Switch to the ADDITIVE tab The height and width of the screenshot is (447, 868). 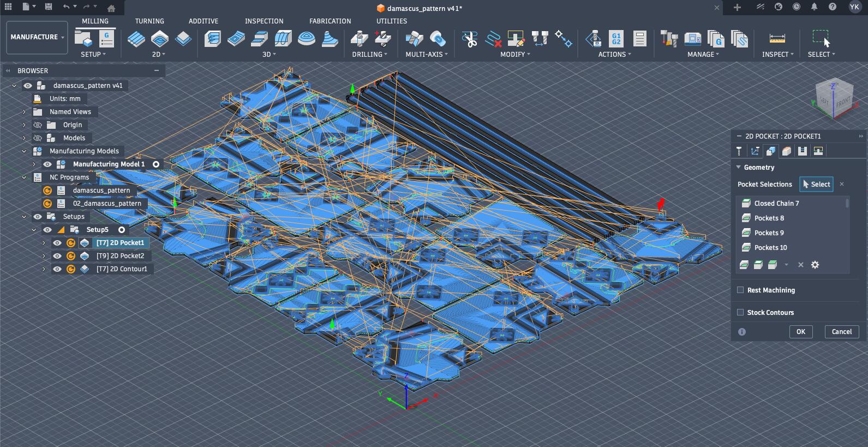coord(203,21)
